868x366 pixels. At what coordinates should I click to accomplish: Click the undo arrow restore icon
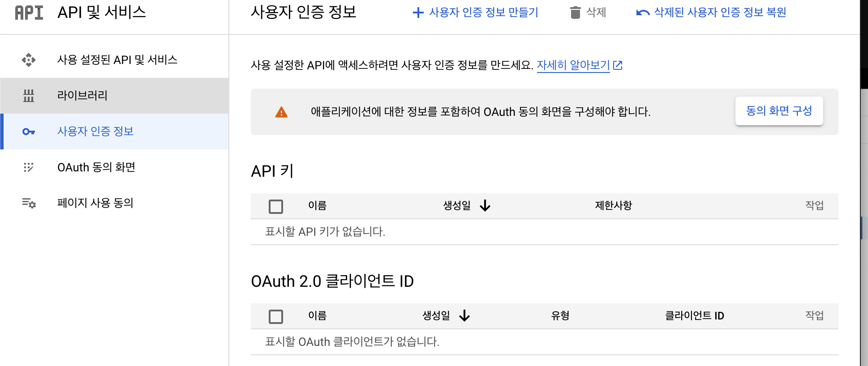[643, 13]
